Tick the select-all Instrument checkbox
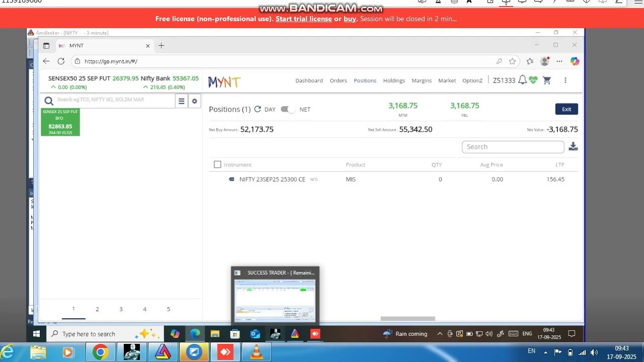The width and height of the screenshot is (644, 362). (217, 164)
